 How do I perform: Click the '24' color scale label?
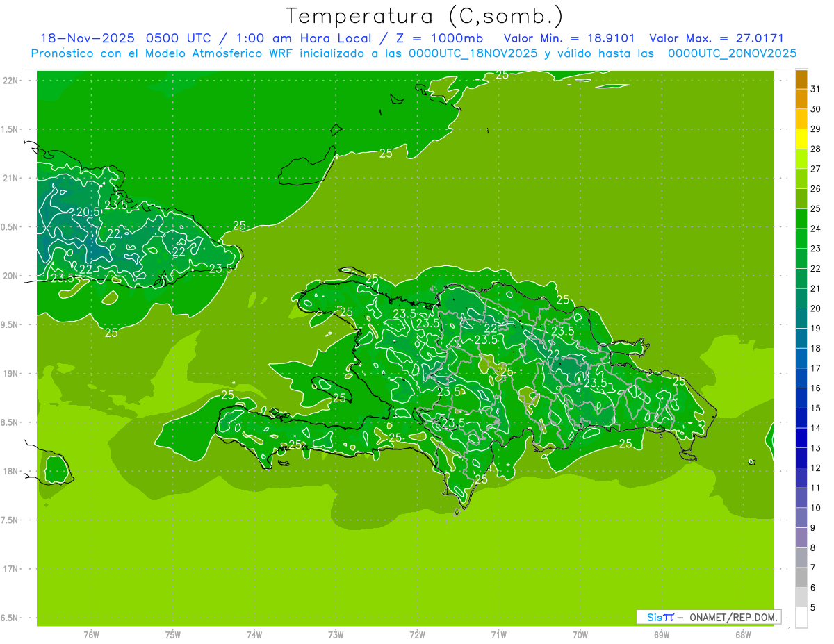coord(816,229)
